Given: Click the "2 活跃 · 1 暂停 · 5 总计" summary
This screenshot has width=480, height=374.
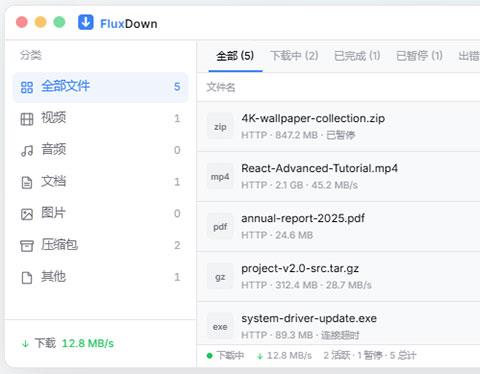Looking at the screenshot, I should [x=370, y=356].
